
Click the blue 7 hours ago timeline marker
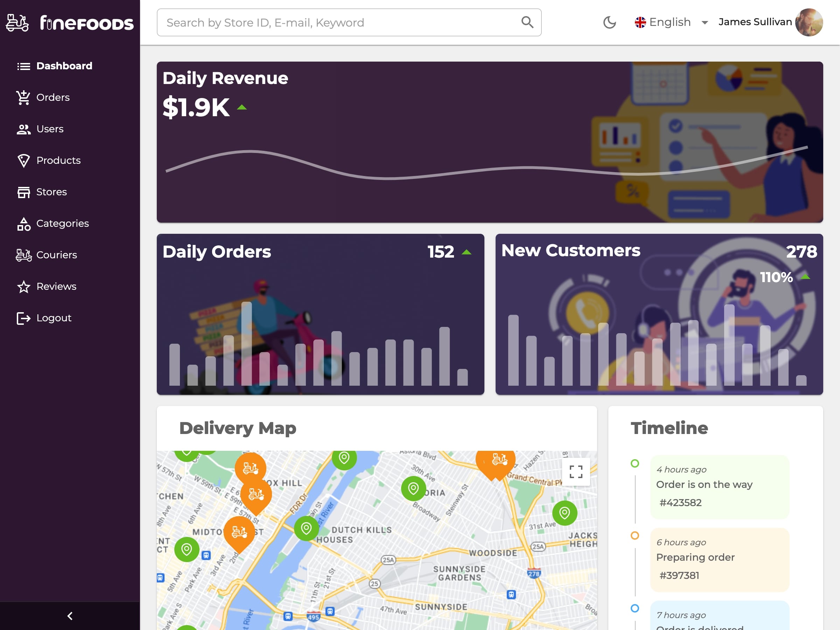[x=635, y=608]
